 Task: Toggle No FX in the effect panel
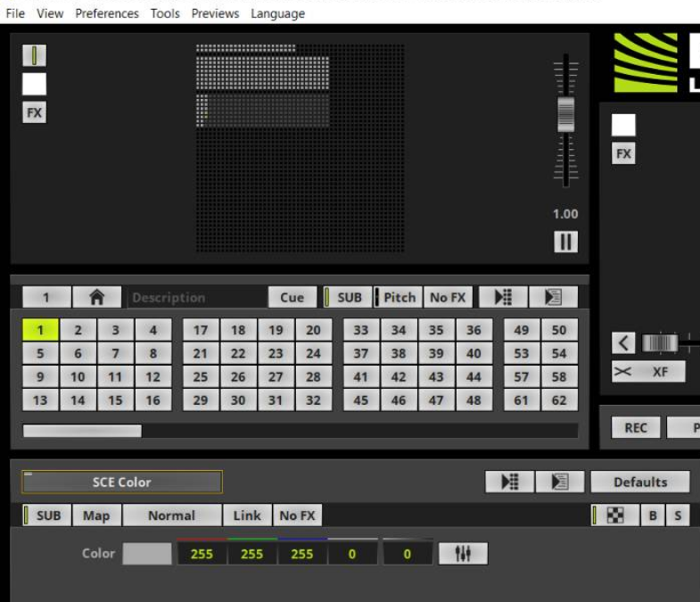pyautogui.click(x=297, y=515)
